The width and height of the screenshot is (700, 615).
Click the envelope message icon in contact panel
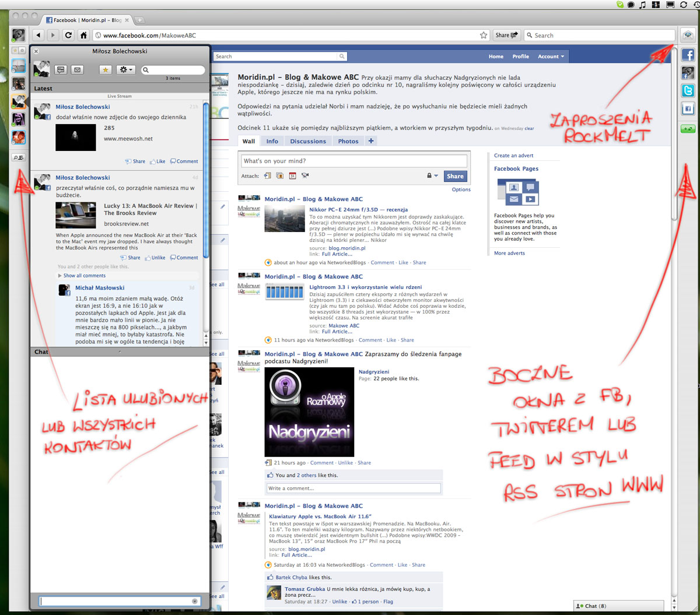click(77, 70)
